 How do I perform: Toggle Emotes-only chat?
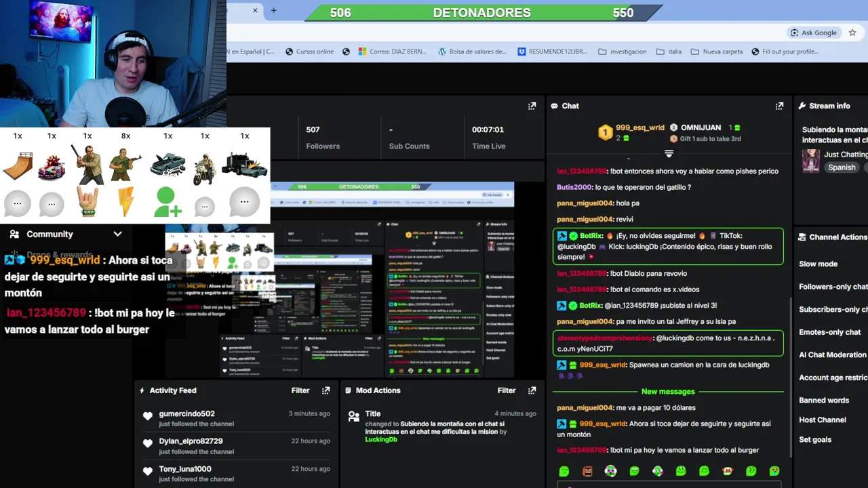(830, 332)
